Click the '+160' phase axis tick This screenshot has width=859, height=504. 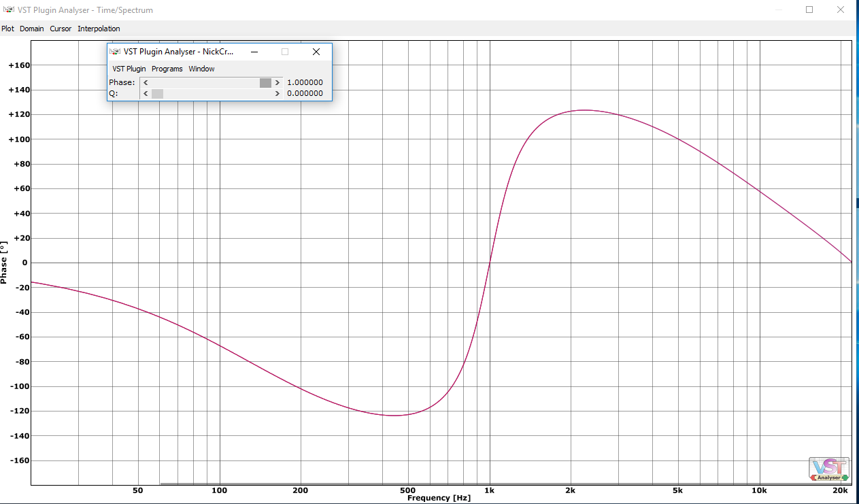click(x=18, y=65)
